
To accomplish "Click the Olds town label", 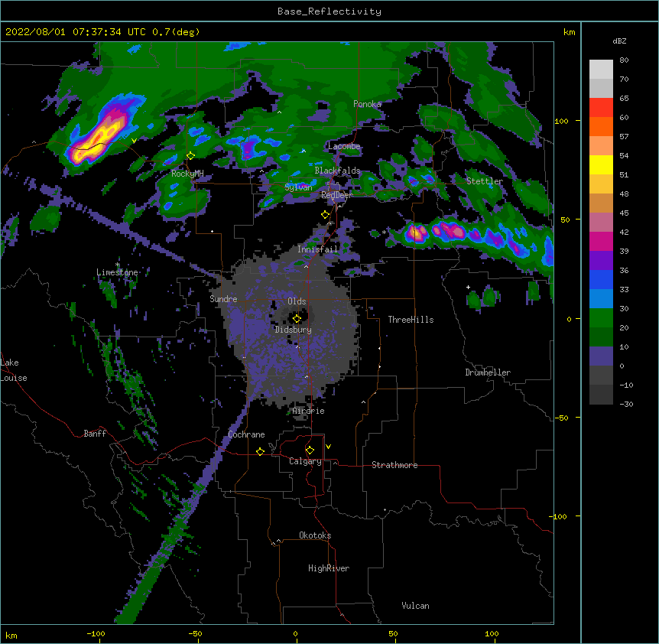I will click(297, 301).
